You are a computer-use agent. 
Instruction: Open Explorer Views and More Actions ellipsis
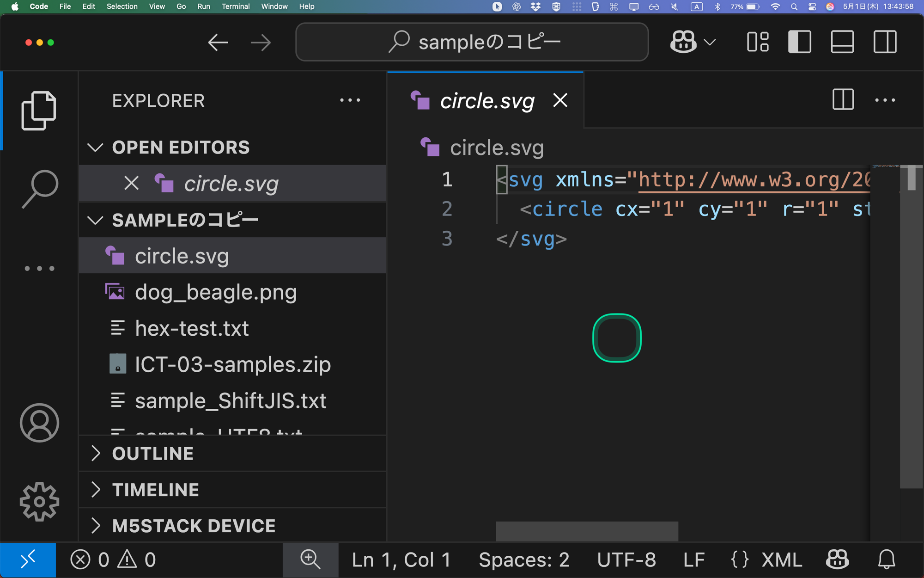pyautogui.click(x=350, y=100)
